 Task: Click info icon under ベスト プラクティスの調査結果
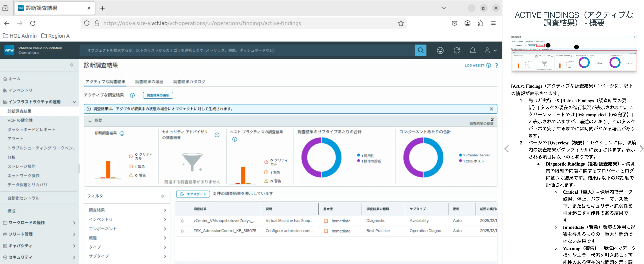pyautogui.click(x=234, y=139)
